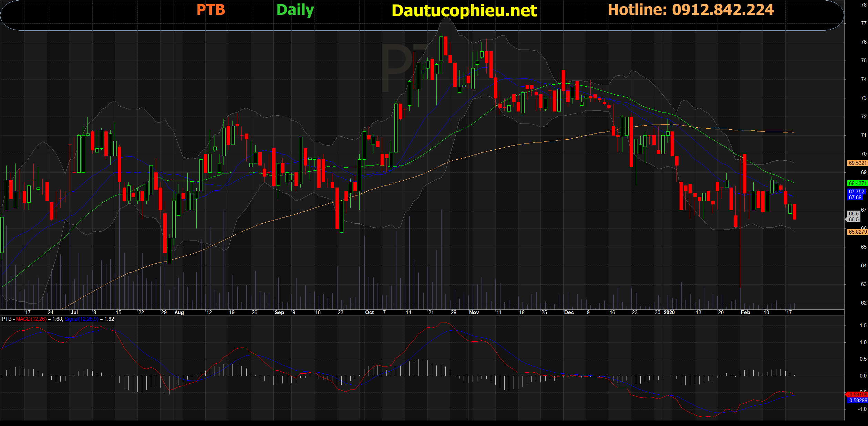Click the Feb month marker on time axis

tap(745, 312)
